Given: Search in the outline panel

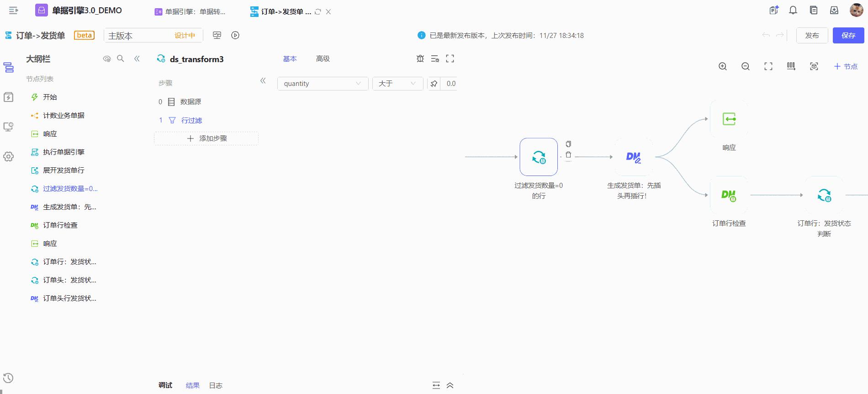Looking at the screenshot, I should pos(121,59).
